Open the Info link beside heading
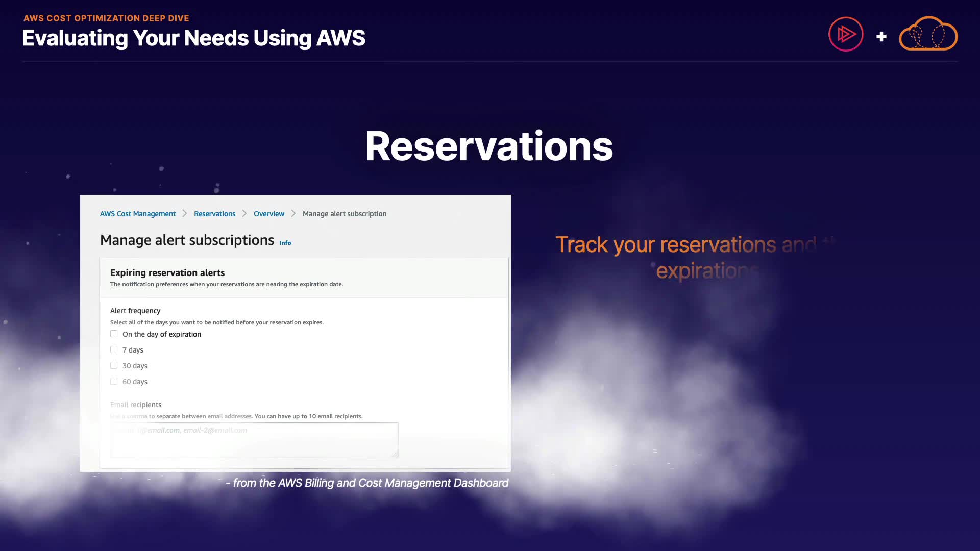980x551 pixels. (285, 243)
